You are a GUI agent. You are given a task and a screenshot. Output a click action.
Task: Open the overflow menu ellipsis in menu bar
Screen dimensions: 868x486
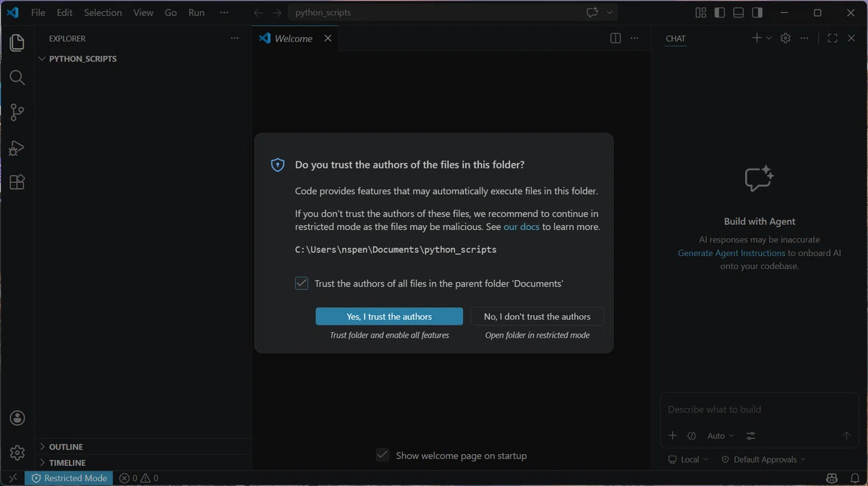tap(224, 13)
